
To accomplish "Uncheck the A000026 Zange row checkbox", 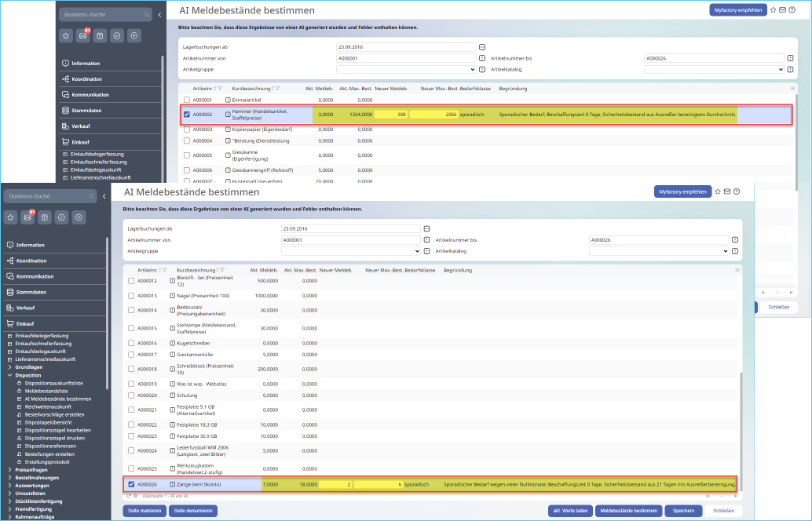I will point(131,484).
